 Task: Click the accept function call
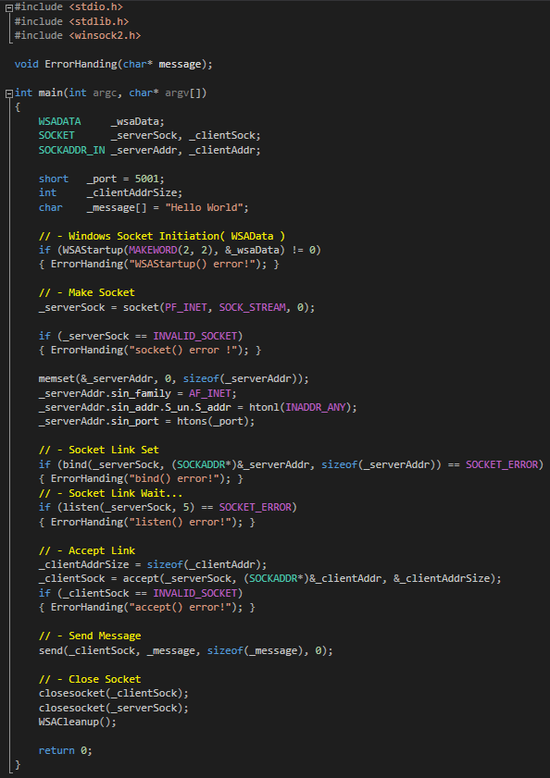[x=138, y=579]
